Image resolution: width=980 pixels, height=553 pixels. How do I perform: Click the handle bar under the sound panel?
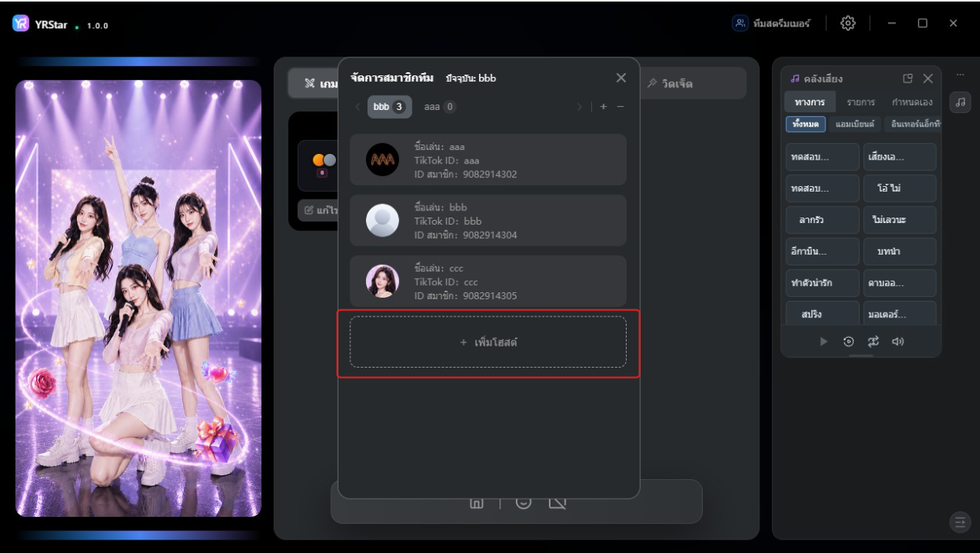(861, 356)
